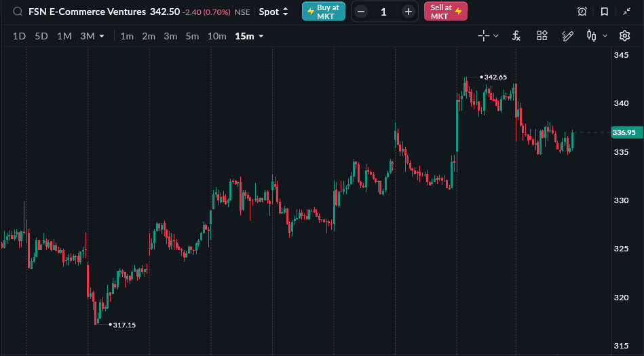This screenshot has width=644, height=356.
Task: Choose the 1m candle interval
Action: point(127,36)
